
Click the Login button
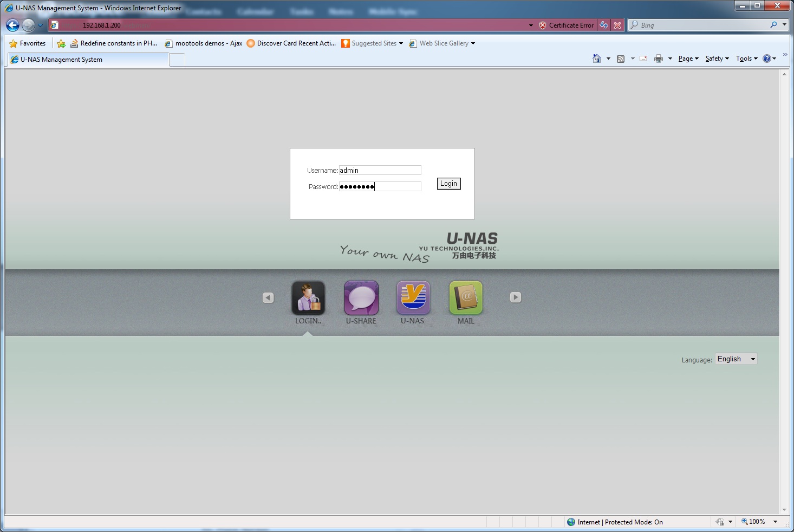(448, 184)
